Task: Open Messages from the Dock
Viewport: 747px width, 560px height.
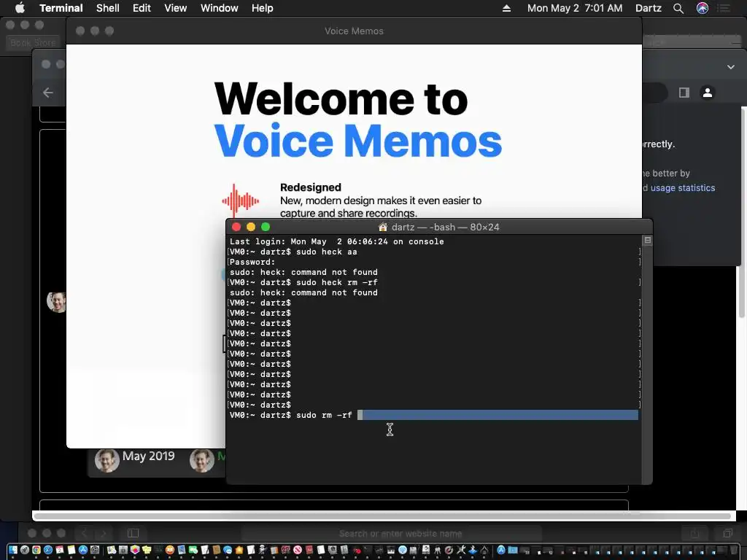Action: (228, 550)
